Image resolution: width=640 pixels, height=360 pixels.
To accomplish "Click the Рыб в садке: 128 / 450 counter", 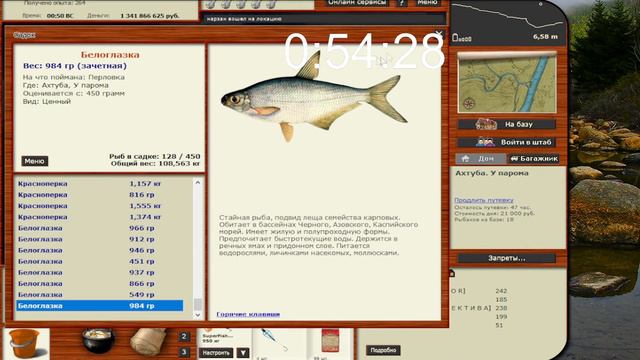I will click(x=155, y=156).
